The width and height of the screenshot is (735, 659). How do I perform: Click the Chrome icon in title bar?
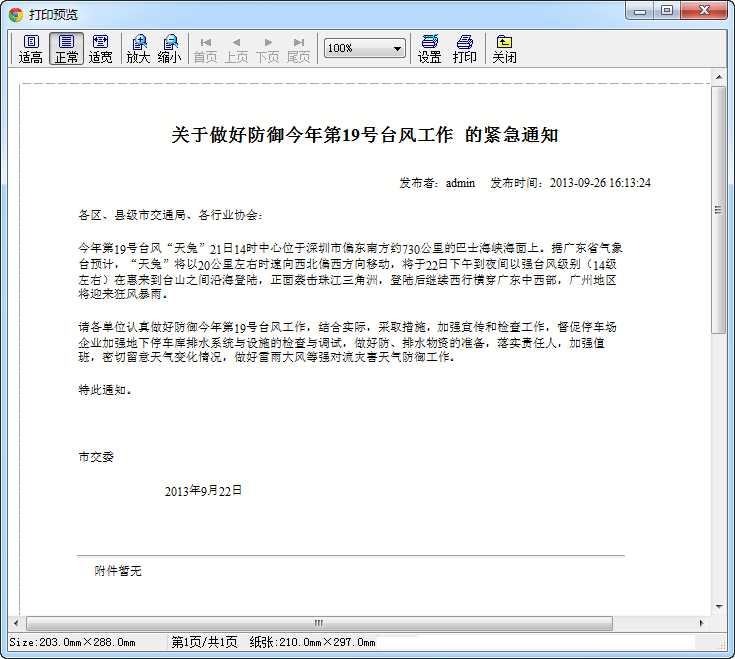pos(15,15)
